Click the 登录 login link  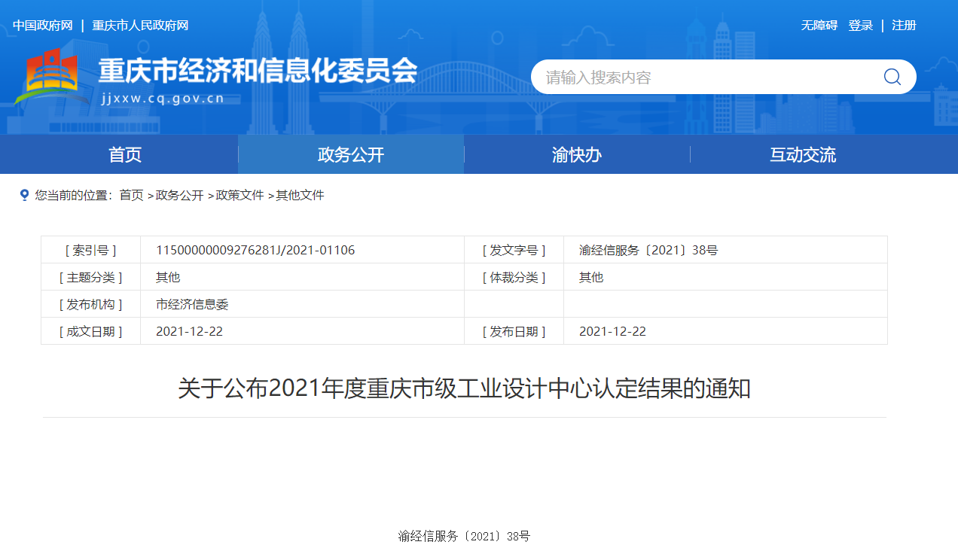pos(860,26)
